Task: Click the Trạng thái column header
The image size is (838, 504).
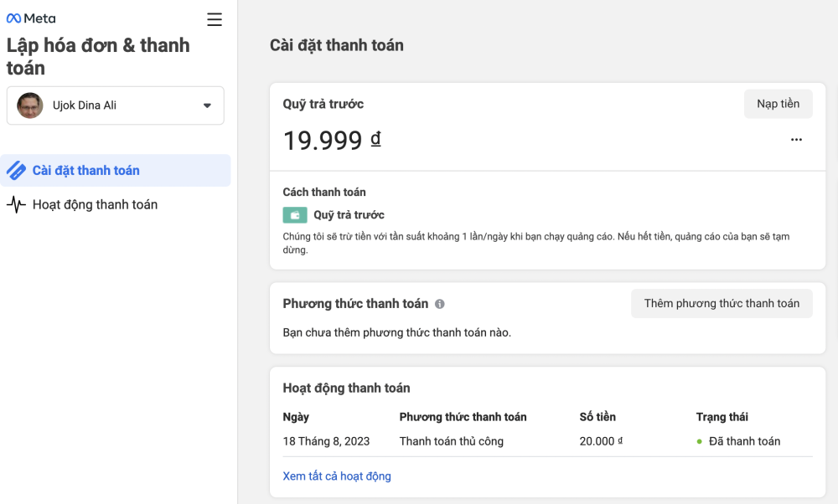Action: tap(722, 417)
